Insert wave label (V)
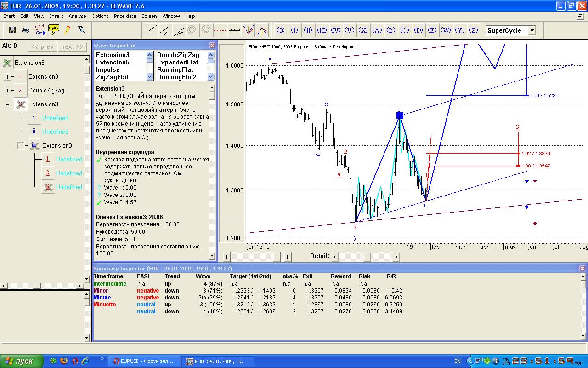 [350, 30]
